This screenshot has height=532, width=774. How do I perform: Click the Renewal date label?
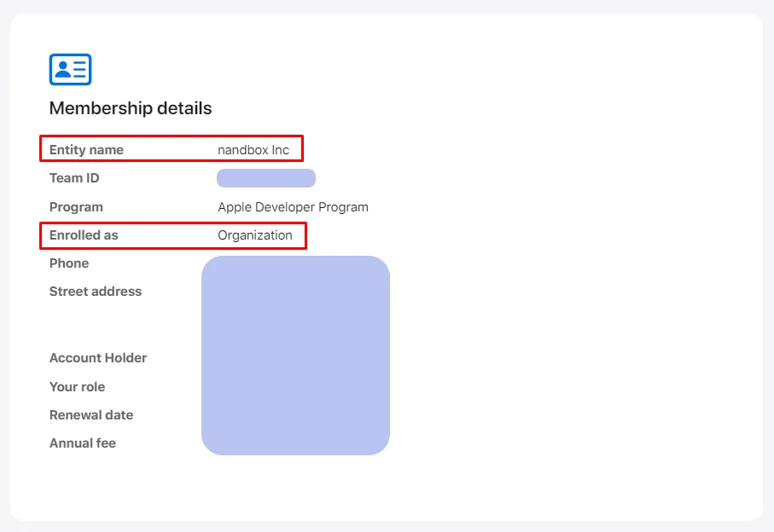tap(90, 414)
